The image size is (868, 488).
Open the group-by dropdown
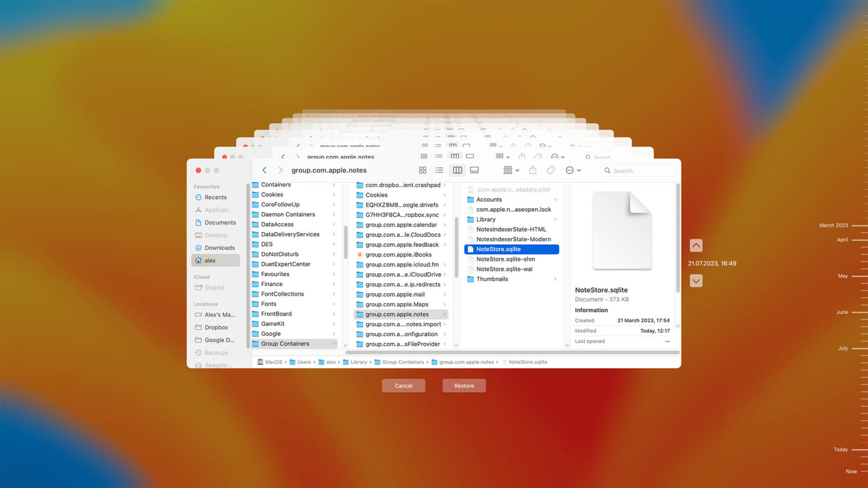(511, 170)
